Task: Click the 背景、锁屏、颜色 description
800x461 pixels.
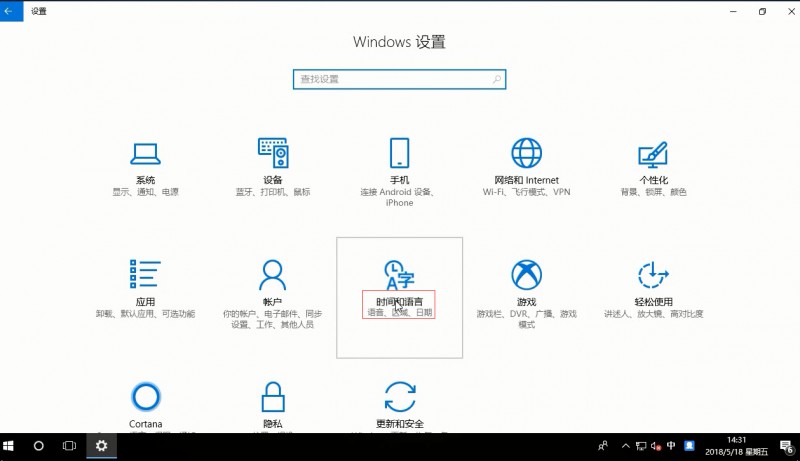Action: tap(654, 192)
